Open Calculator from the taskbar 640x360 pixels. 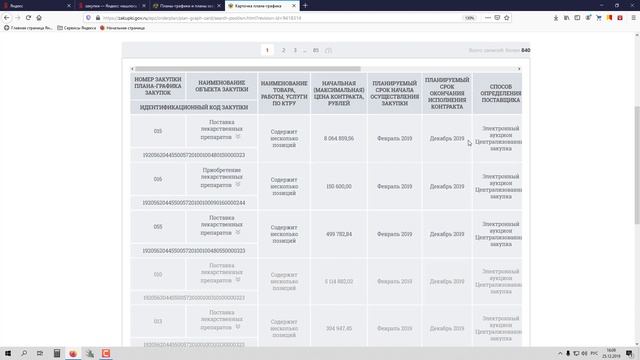(57, 353)
